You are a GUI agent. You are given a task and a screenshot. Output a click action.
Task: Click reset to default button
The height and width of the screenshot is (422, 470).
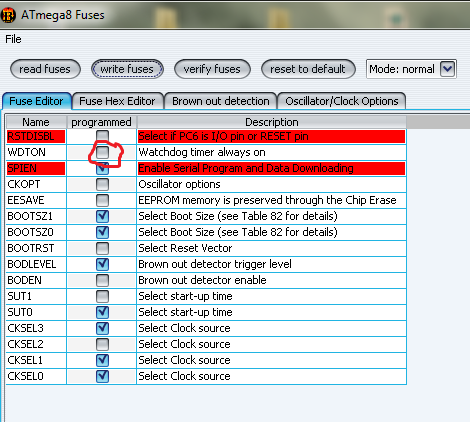308,69
